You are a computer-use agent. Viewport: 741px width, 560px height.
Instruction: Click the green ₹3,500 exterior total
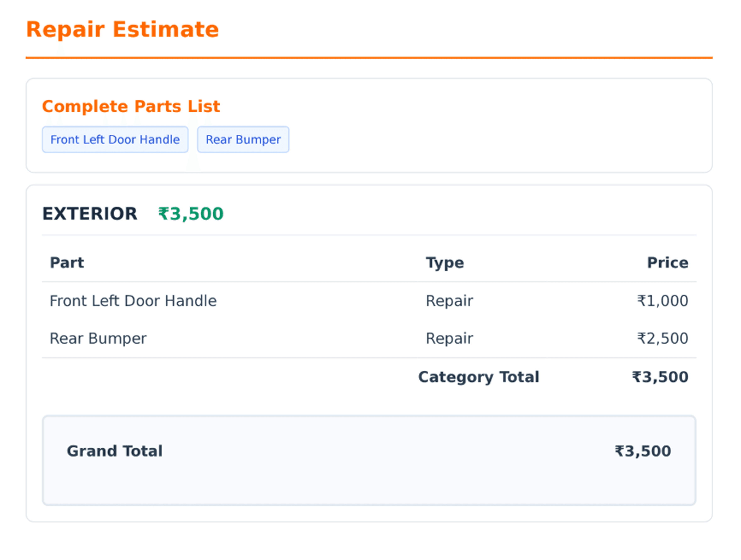pos(191,214)
